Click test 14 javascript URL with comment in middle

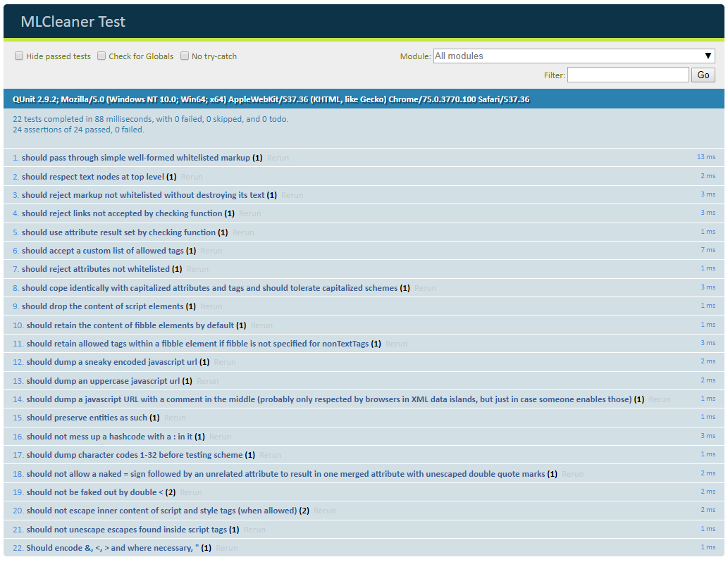(x=328, y=399)
